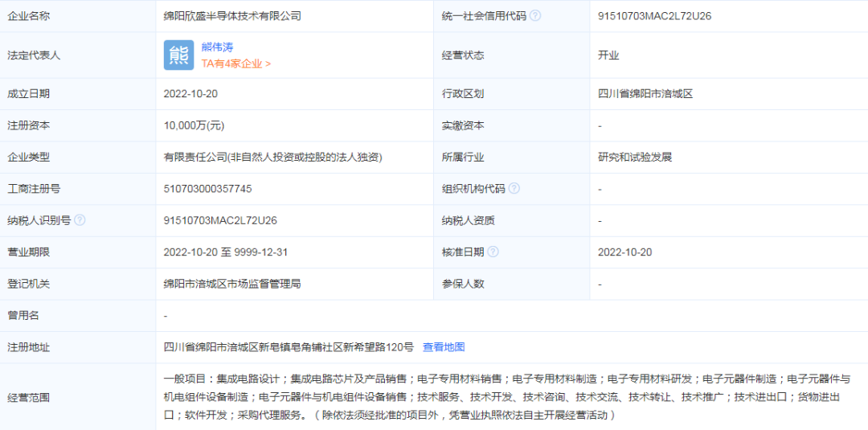
Task: Click administrative region 四川省绵阳市涪城区
Action: (645, 93)
